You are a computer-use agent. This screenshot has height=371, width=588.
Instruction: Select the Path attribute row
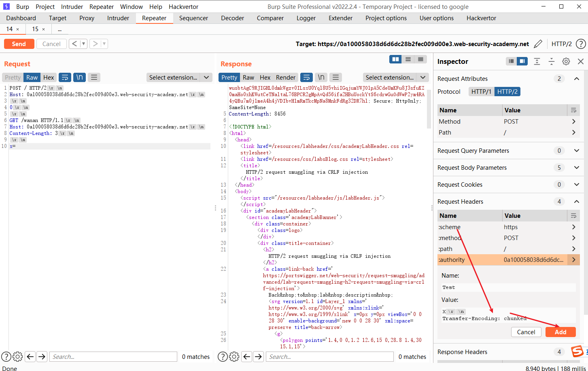point(509,132)
